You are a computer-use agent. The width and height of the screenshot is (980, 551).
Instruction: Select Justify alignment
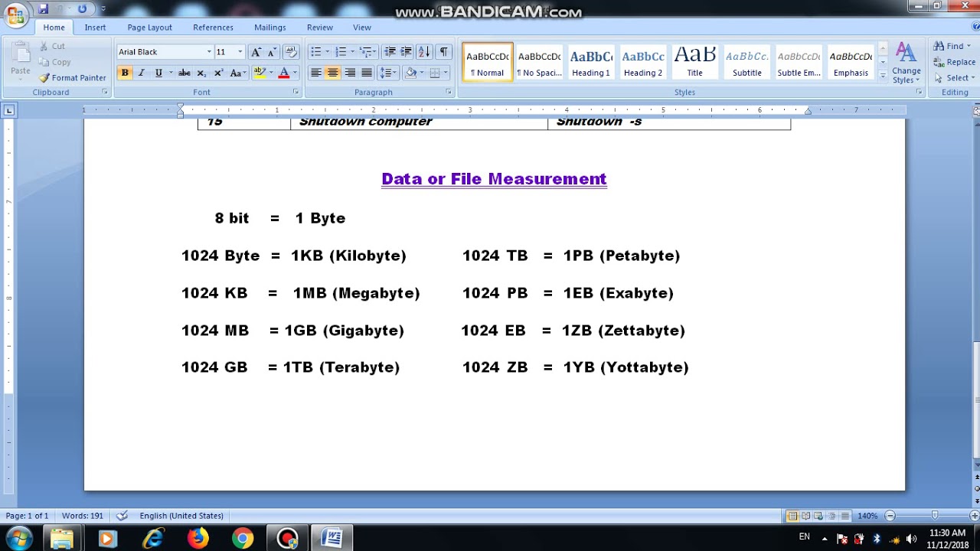pyautogui.click(x=367, y=73)
